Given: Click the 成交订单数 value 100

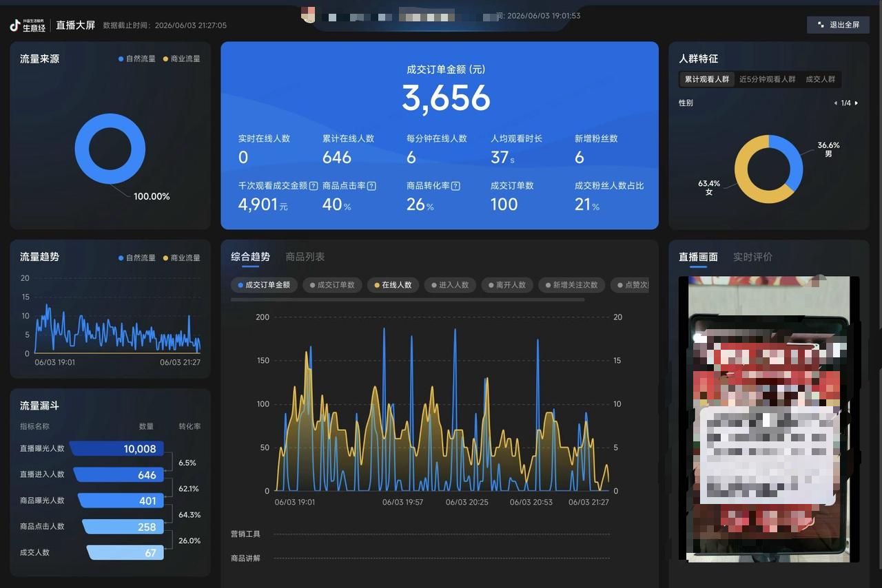Looking at the screenshot, I should 504,204.
